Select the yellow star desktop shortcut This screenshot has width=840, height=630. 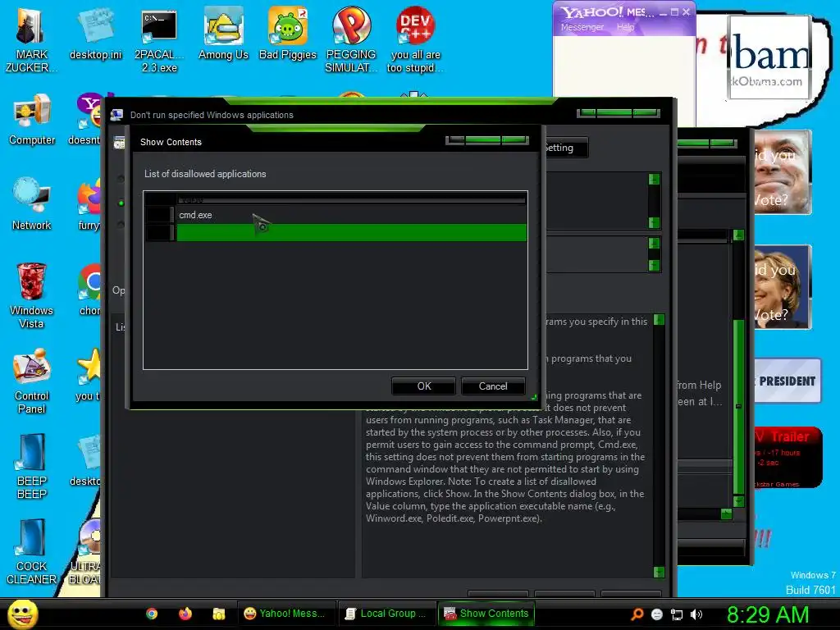(x=89, y=374)
